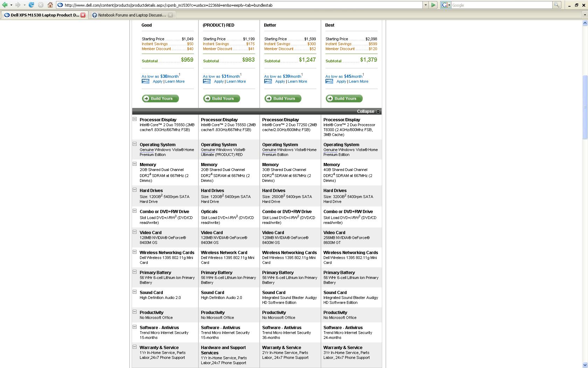Click page scrollbar up arrow
The width and height of the screenshot is (588, 368).
tap(584, 23)
